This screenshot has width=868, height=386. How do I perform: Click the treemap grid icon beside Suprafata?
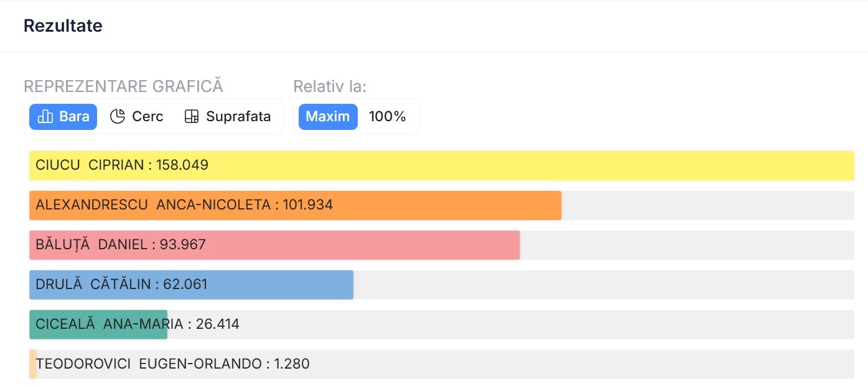point(192,116)
